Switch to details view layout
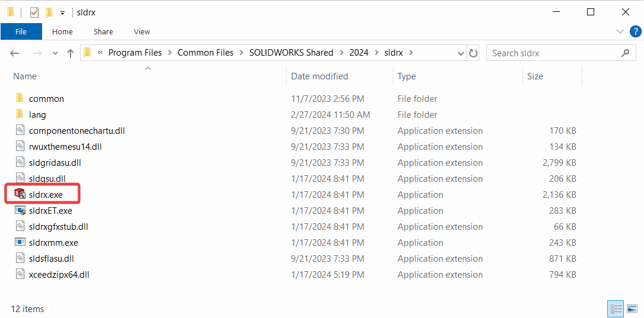 click(x=617, y=309)
